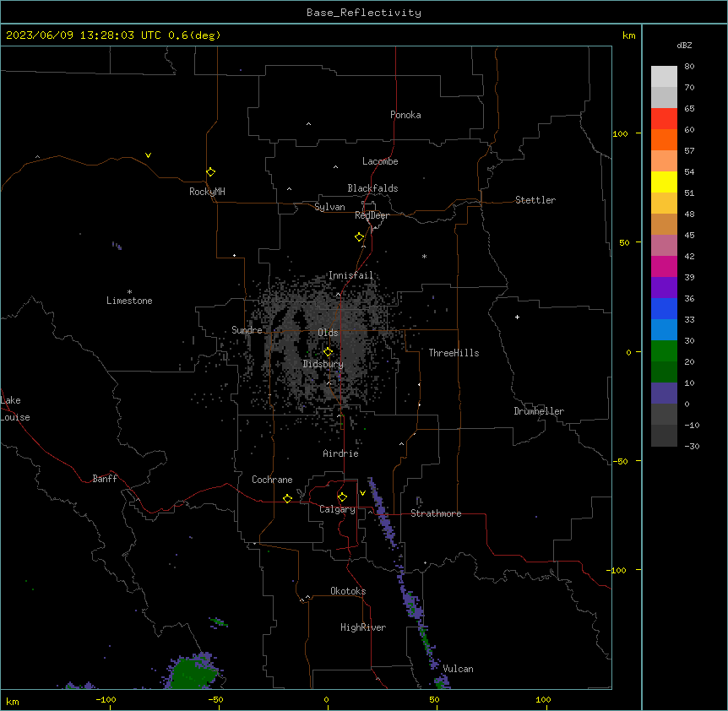The height and width of the screenshot is (711, 728).
Task: Click the Base_Reflectivity title
Action: (x=364, y=13)
